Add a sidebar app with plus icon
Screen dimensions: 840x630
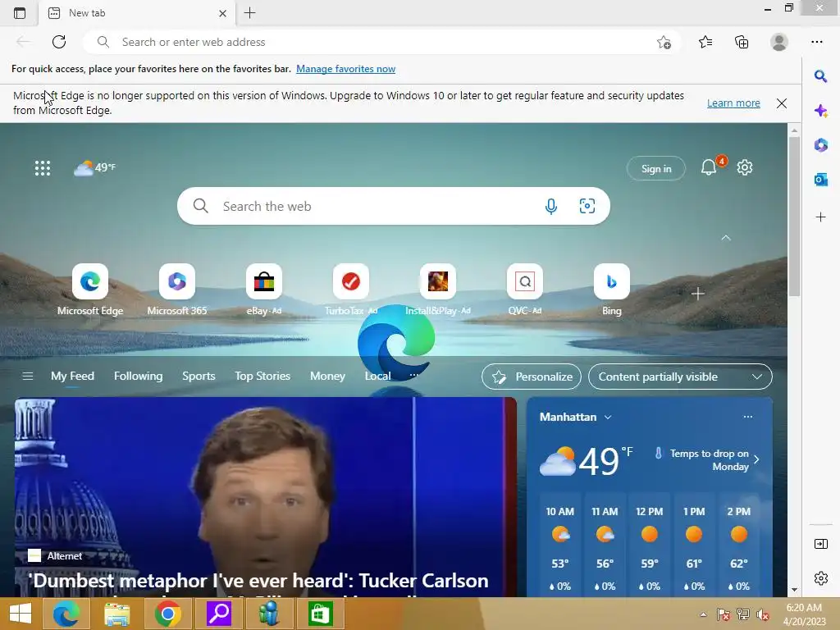pos(820,217)
